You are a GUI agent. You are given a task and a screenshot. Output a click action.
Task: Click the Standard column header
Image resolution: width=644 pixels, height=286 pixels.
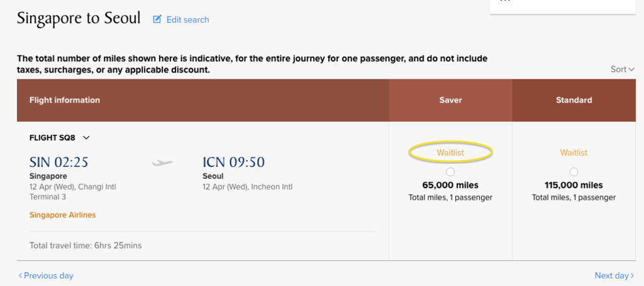(x=574, y=100)
